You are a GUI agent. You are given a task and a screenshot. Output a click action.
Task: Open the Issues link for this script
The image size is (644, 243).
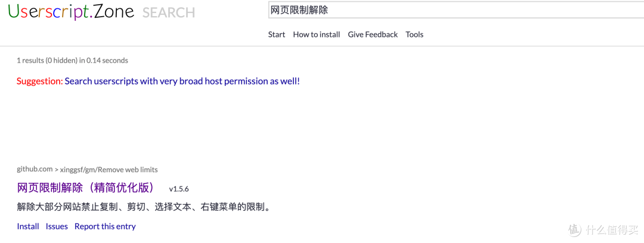click(x=57, y=226)
